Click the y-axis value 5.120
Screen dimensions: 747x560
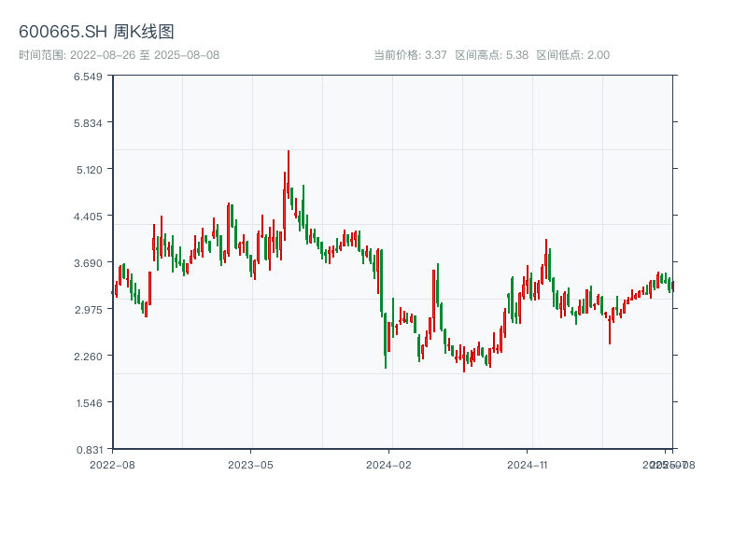pos(89,170)
